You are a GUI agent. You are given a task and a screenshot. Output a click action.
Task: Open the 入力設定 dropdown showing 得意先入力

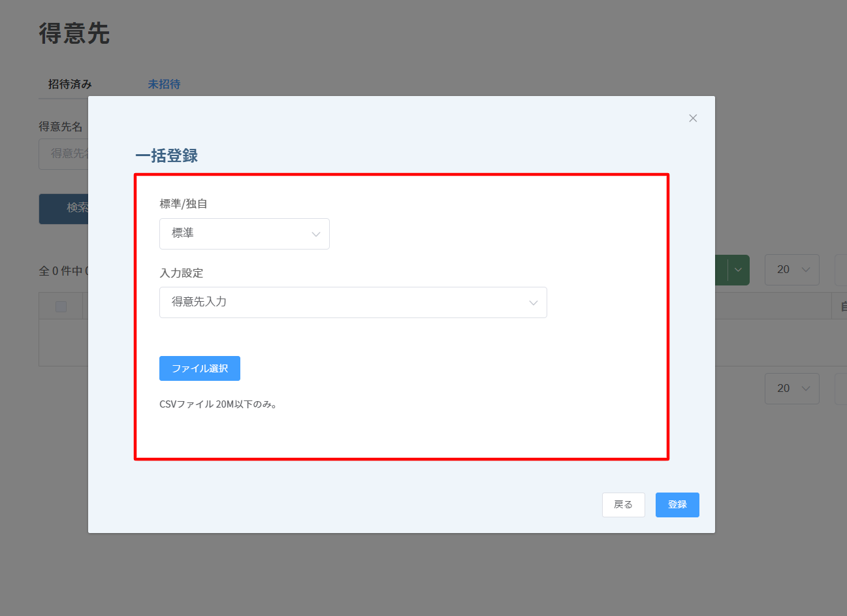click(353, 302)
